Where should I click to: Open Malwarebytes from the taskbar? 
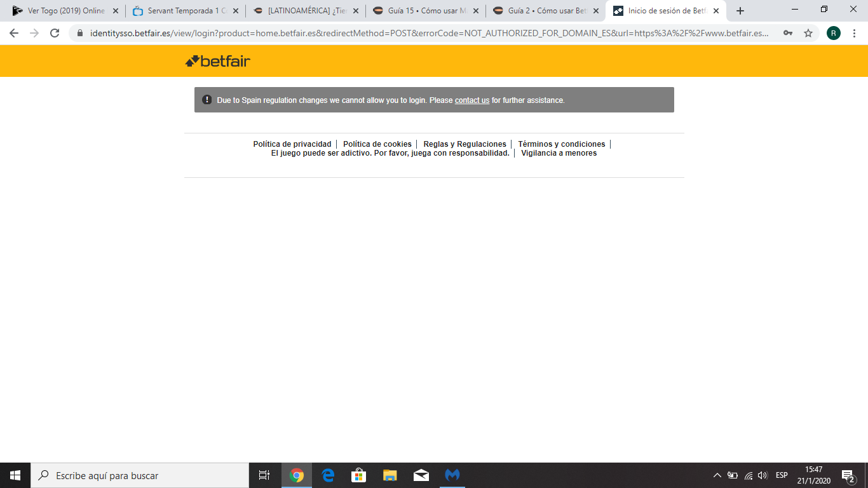click(452, 475)
